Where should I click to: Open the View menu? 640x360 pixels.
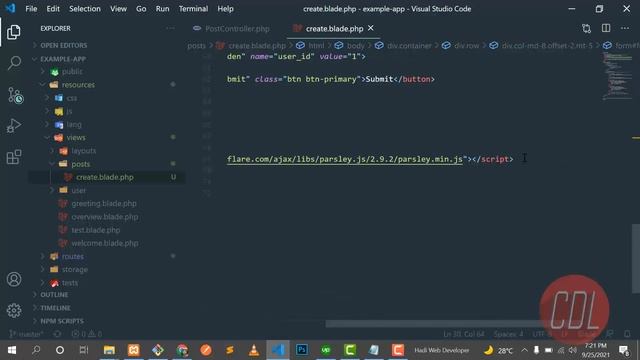[118, 9]
